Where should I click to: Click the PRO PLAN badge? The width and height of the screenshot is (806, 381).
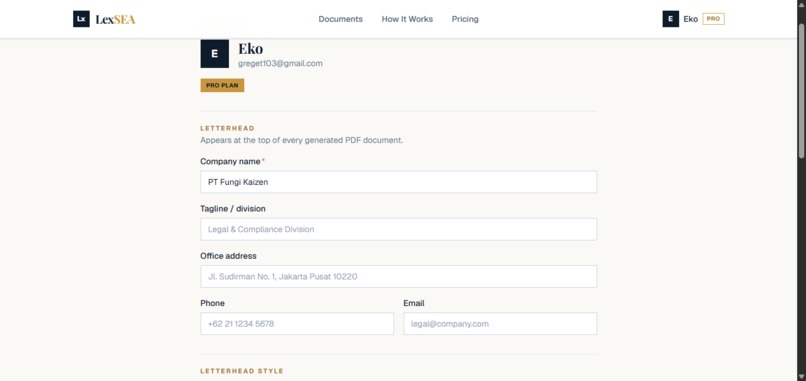222,85
